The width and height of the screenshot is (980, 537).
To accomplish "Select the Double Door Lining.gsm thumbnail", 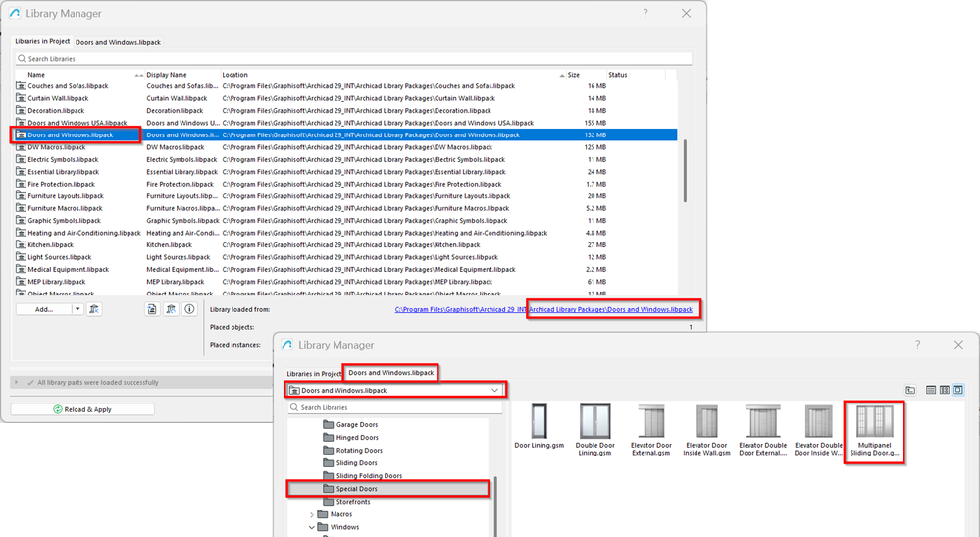I will pyautogui.click(x=595, y=431).
